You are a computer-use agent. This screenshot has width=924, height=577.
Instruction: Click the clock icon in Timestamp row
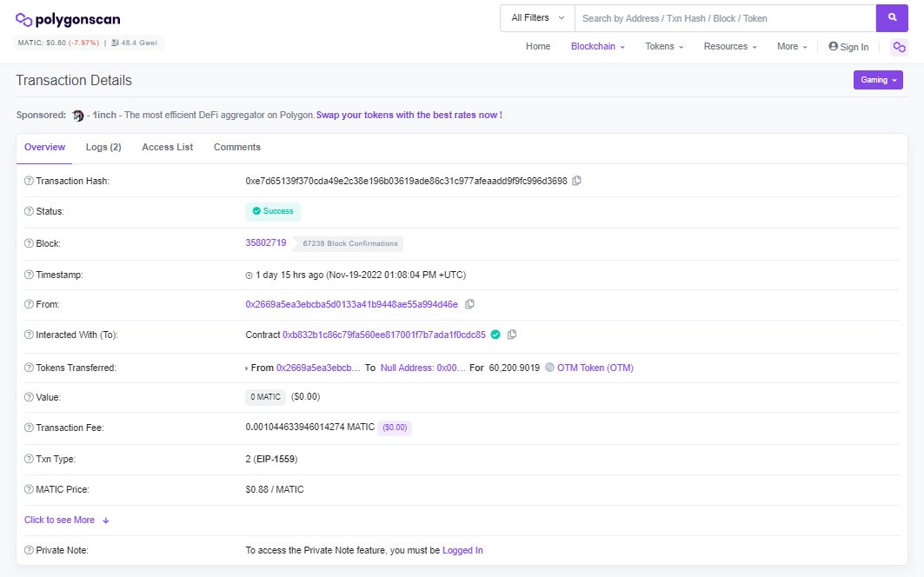click(x=249, y=275)
